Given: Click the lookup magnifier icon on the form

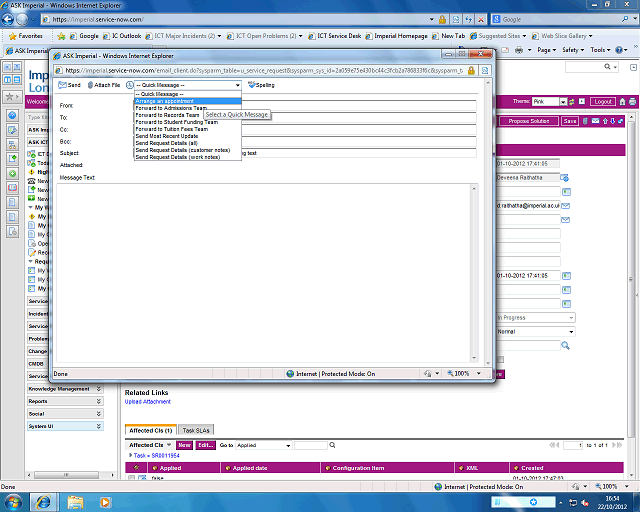Looking at the screenshot, I should pos(565,345).
